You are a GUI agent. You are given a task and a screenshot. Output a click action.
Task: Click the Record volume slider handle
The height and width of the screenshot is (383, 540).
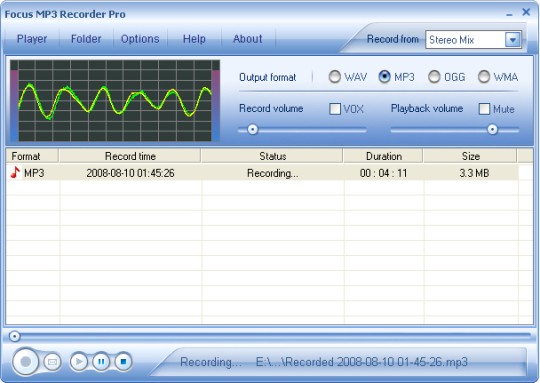click(x=253, y=130)
